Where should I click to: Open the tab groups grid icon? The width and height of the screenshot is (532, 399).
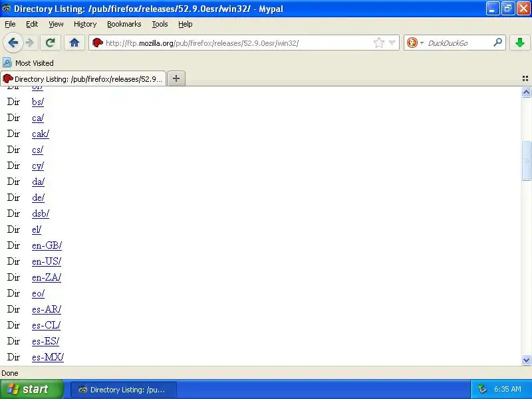click(x=525, y=78)
